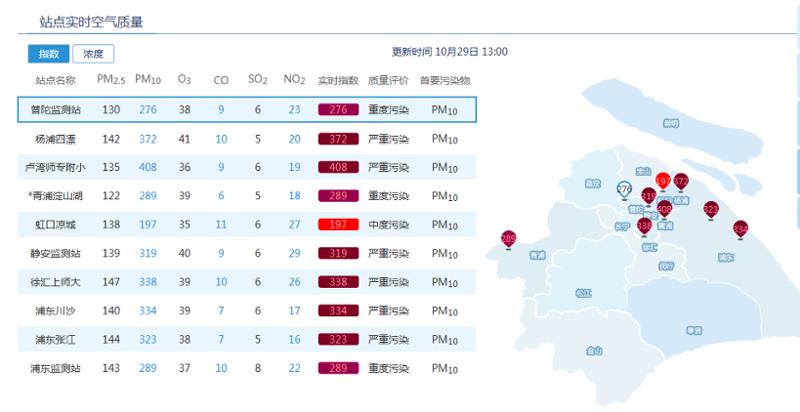
Task: Click the 372 map marker near 杨浦
Action: click(x=681, y=182)
